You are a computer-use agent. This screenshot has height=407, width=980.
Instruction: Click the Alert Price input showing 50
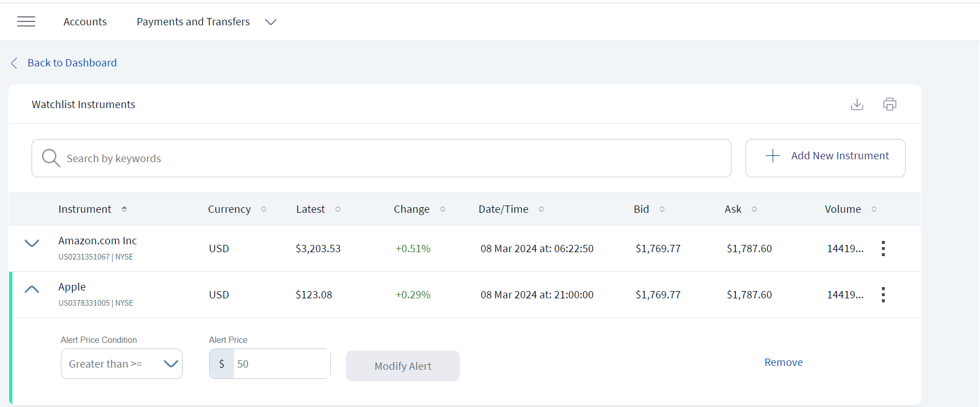click(x=281, y=364)
